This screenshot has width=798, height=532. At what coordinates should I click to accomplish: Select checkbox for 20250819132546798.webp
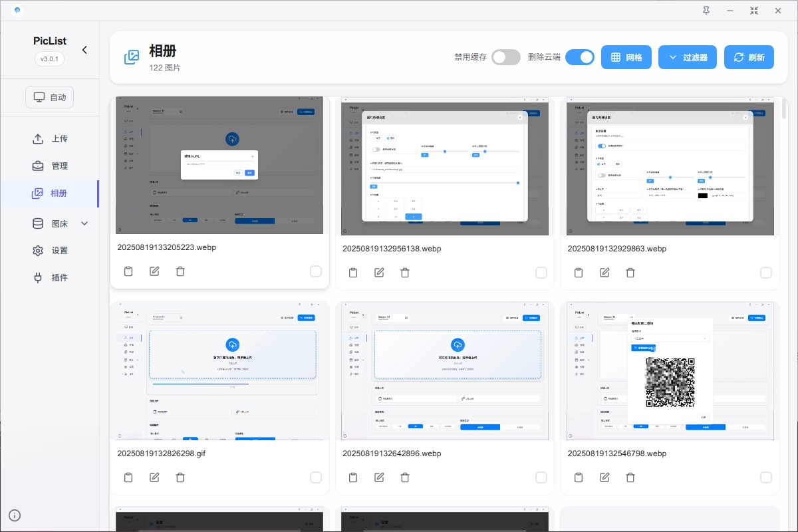coord(766,477)
